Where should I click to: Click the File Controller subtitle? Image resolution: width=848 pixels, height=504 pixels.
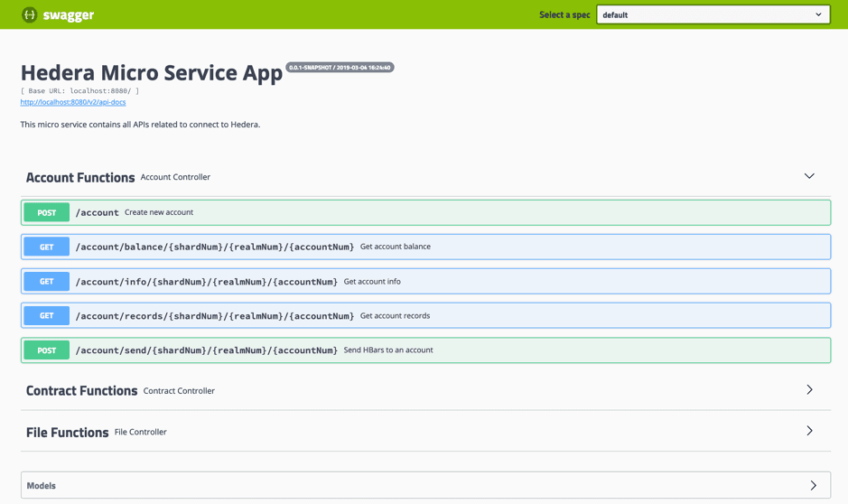pyautogui.click(x=141, y=432)
